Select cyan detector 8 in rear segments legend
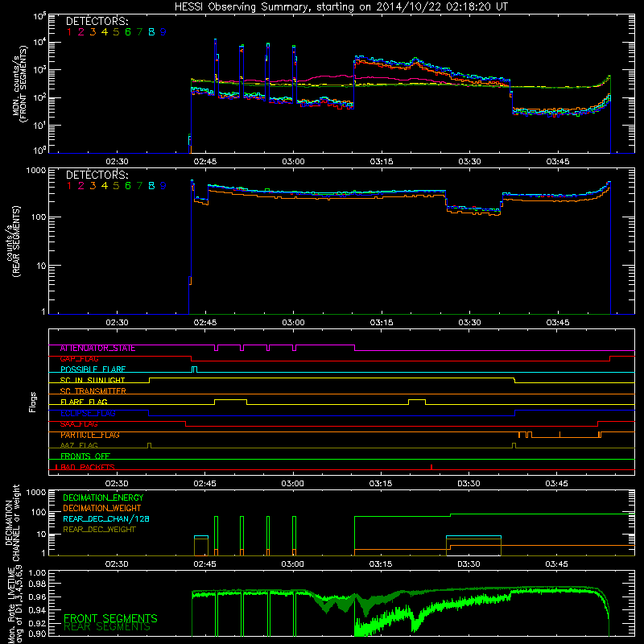Image resolution: width=644 pixels, height=644 pixels. click(x=151, y=186)
